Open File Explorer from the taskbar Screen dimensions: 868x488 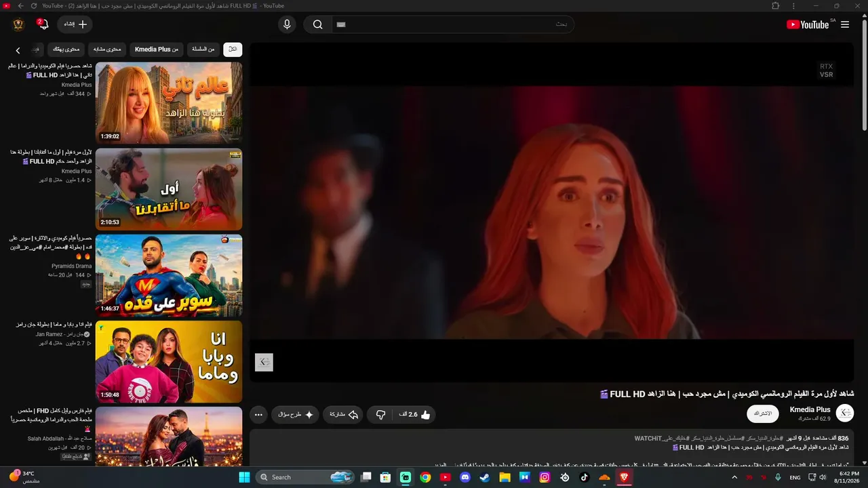[x=505, y=477]
